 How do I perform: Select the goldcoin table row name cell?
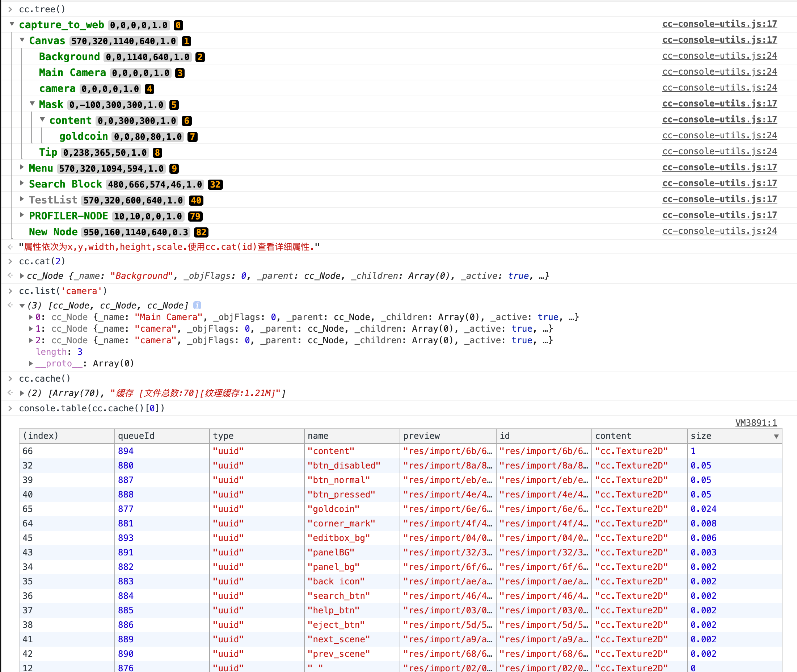tap(334, 509)
